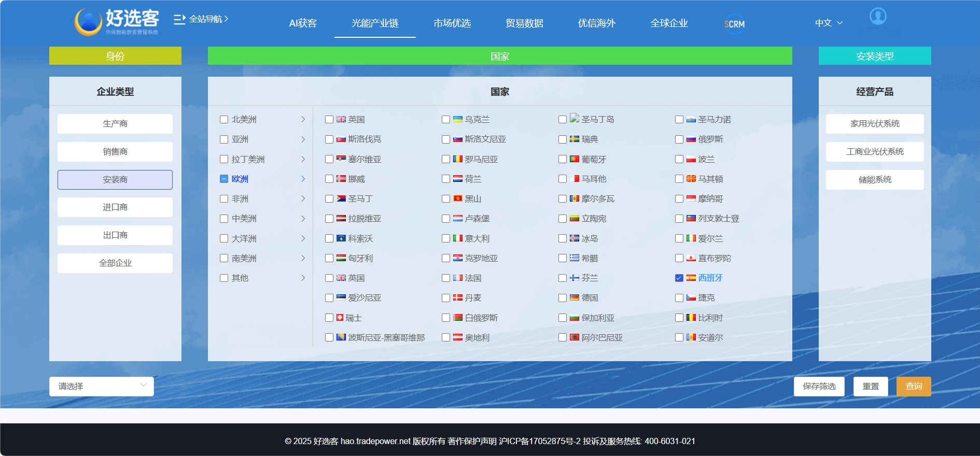Expand the 中美洲 chevron arrow
The width and height of the screenshot is (980, 456).
tap(303, 219)
